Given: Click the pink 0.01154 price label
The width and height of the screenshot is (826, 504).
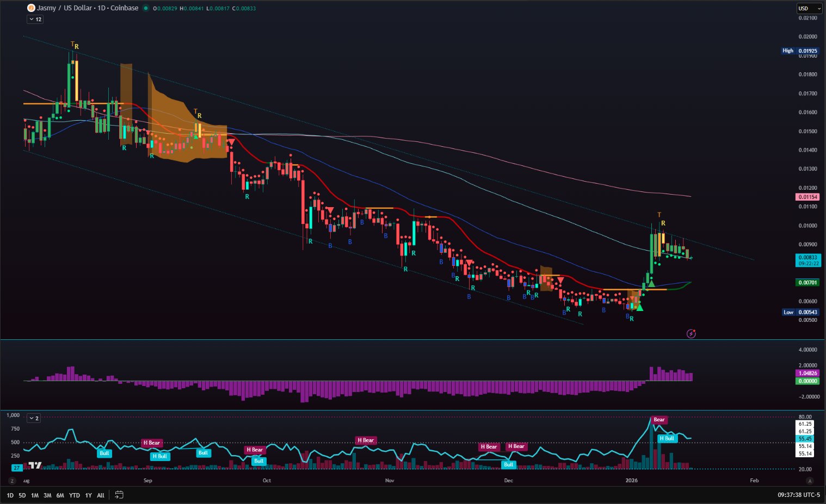Looking at the screenshot, I should pyautogui.click(x=807, y=197).
